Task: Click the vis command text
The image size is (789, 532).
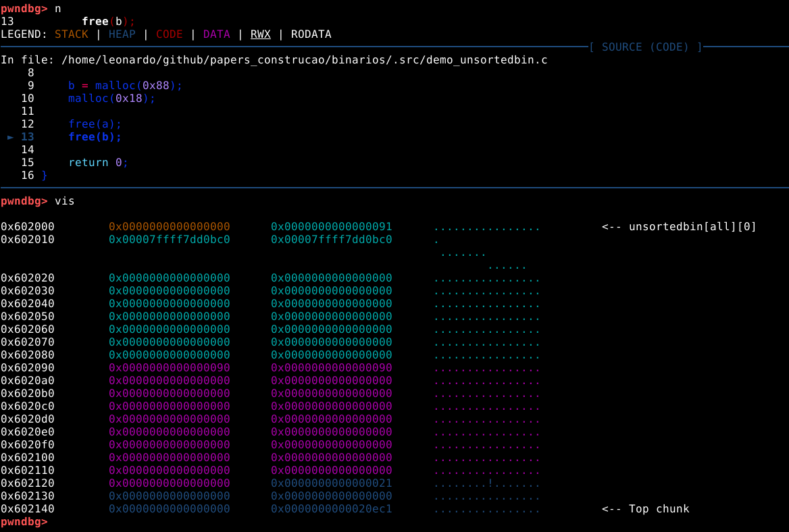Action: coord(65,201)
